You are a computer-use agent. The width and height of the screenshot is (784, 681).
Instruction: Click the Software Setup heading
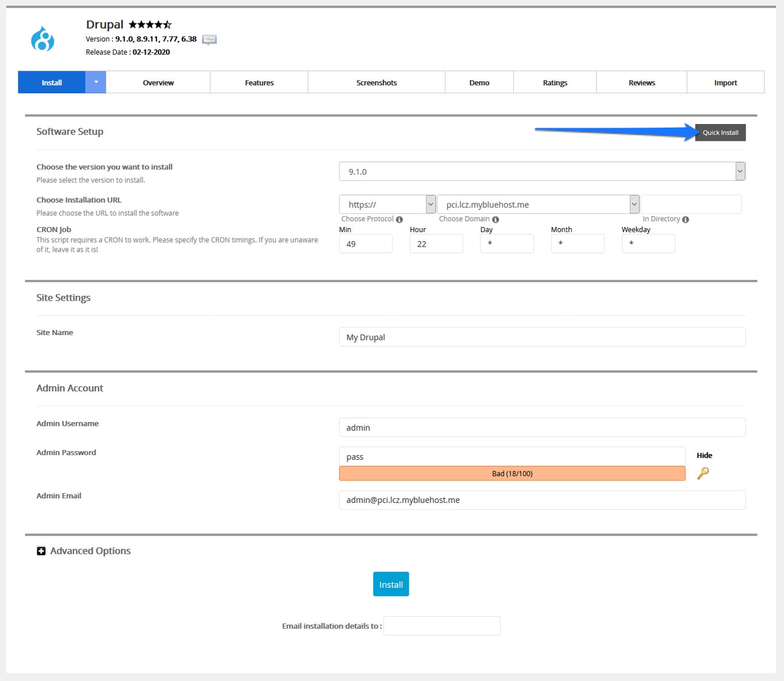(70, 132)
